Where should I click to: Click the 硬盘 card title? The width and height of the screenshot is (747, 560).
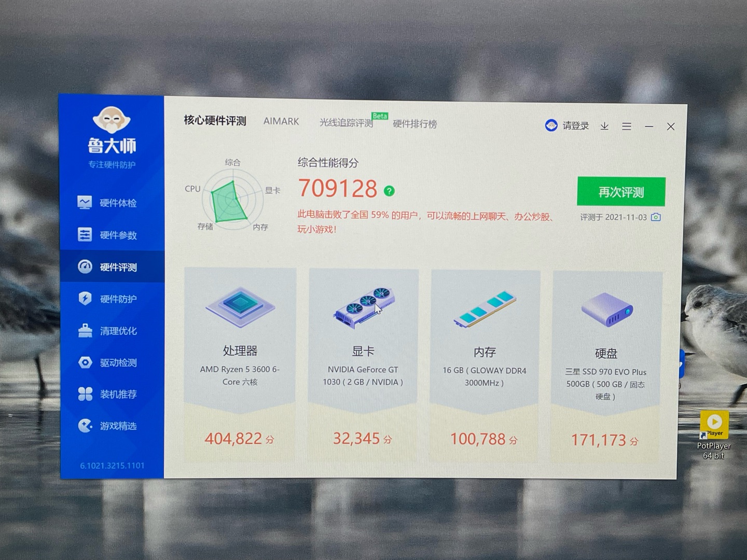click(x=606, y=354)
